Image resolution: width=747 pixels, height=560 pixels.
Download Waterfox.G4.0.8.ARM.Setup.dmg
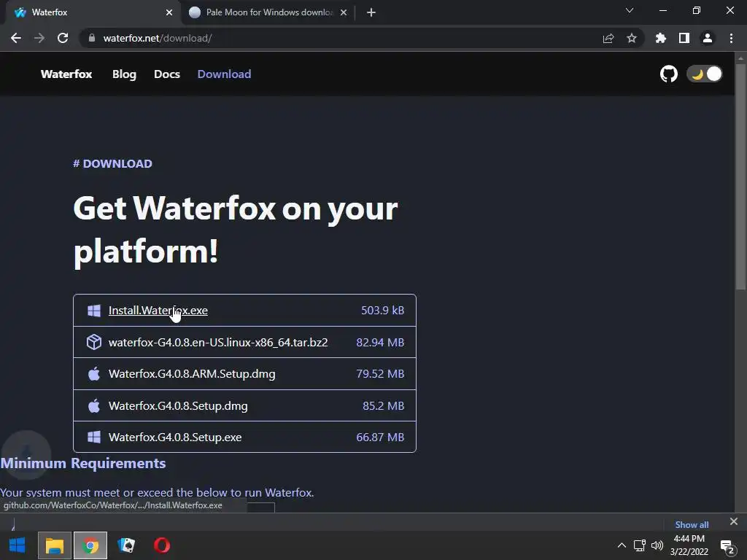[192, 374]
